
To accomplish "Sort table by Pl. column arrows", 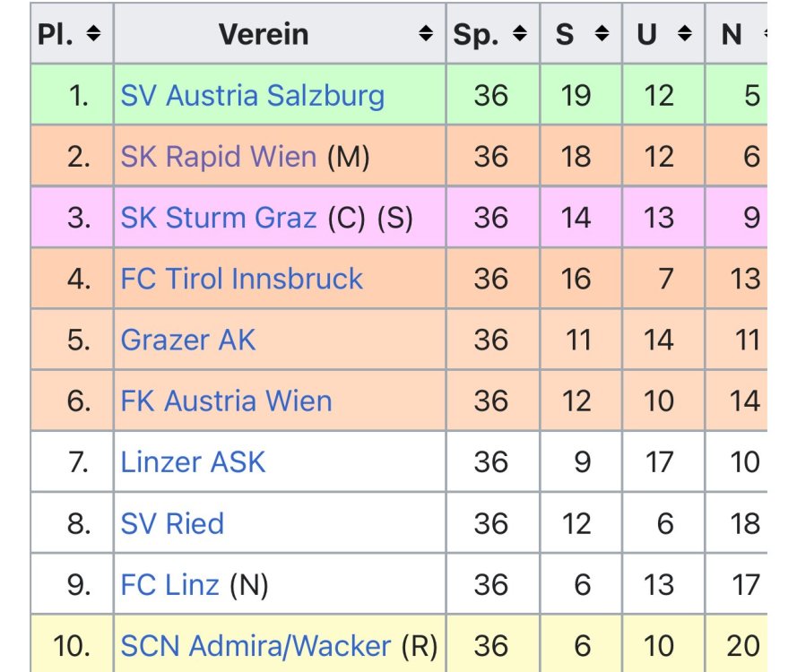I will (x=93, y=34).
